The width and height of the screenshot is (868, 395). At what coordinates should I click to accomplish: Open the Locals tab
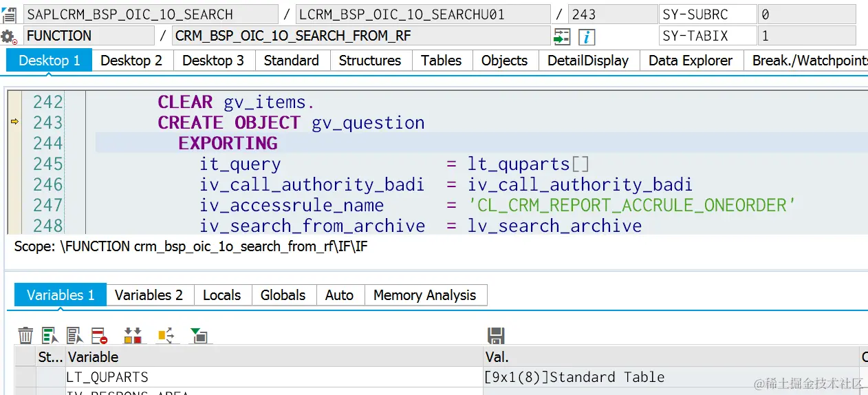point(222,295)
